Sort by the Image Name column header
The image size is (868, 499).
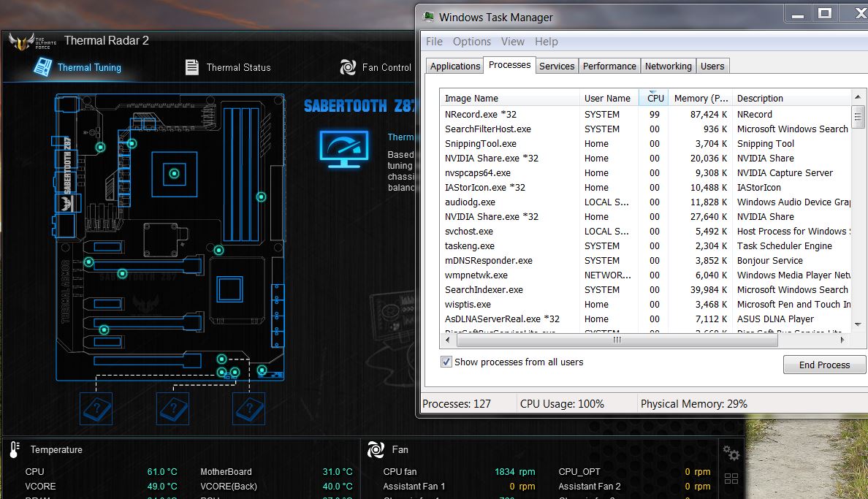click(510, 98)
